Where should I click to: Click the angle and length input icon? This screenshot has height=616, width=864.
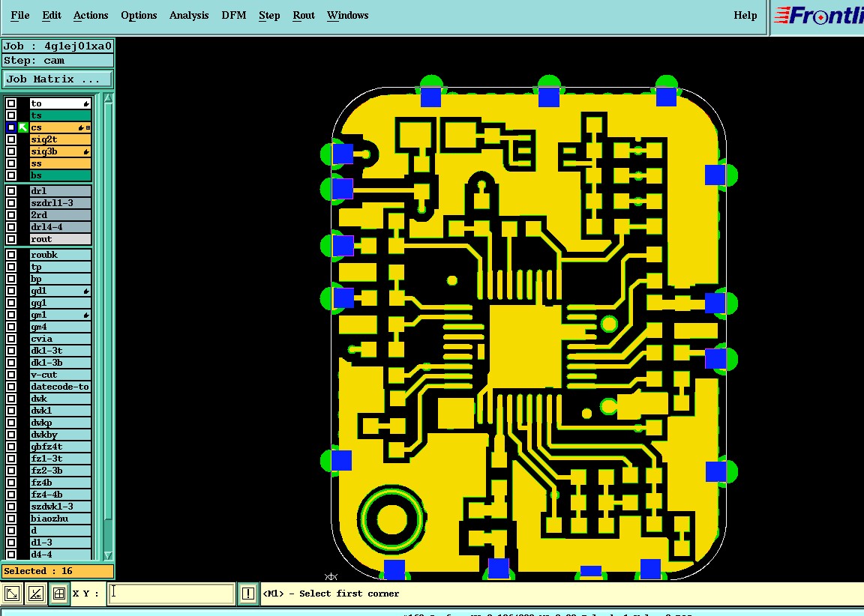coord(35,594)
